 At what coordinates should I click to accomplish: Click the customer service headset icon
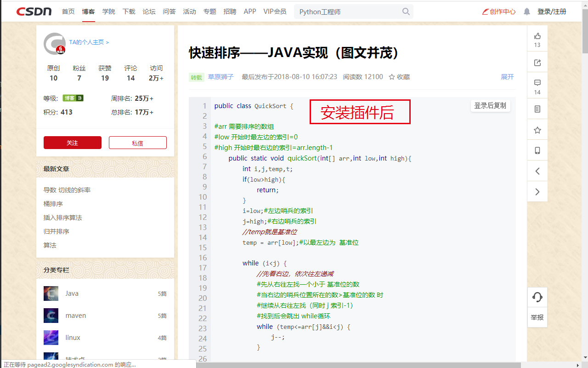click(x=537, y=297)
